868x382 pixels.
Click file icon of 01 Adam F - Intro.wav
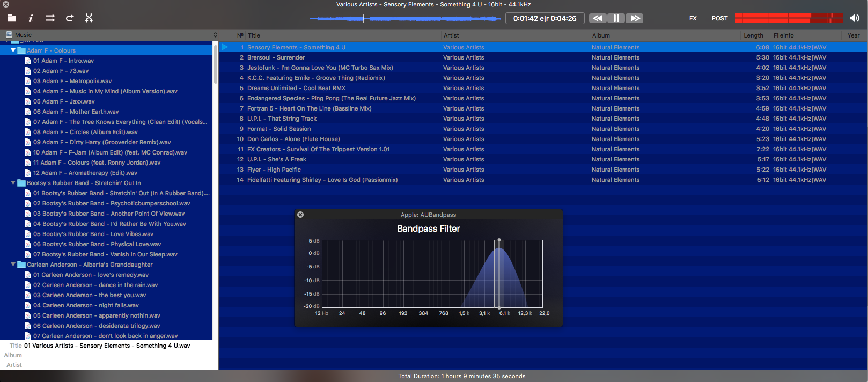[x=28, y=61]
